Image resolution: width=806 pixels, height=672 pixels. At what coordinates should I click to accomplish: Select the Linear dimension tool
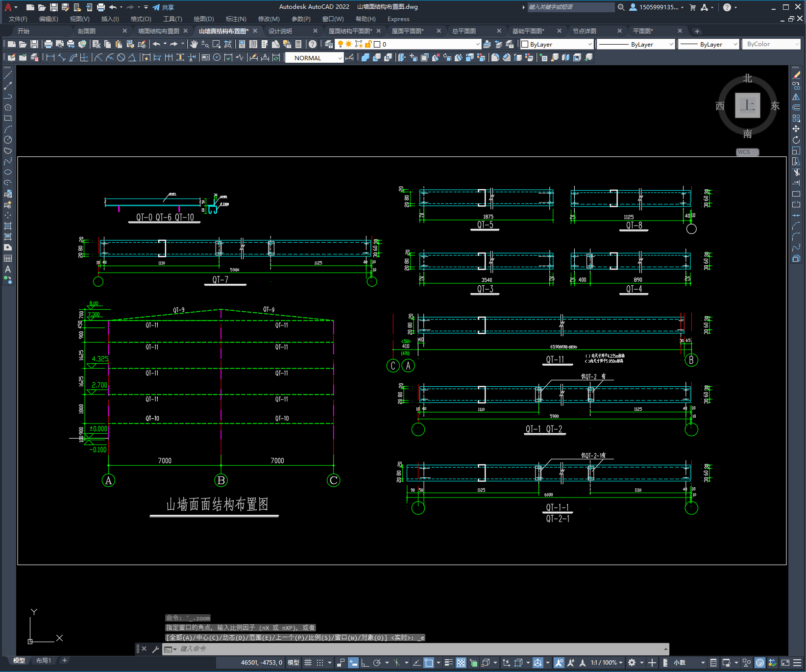click(x=50, y=57)
